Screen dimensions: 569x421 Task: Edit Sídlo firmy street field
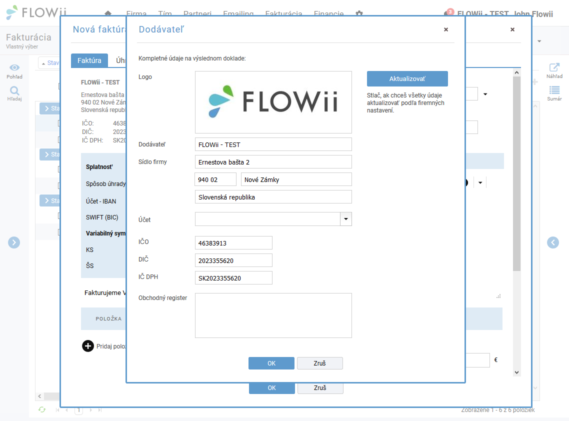pyautogui.click(x=273, y=162)
